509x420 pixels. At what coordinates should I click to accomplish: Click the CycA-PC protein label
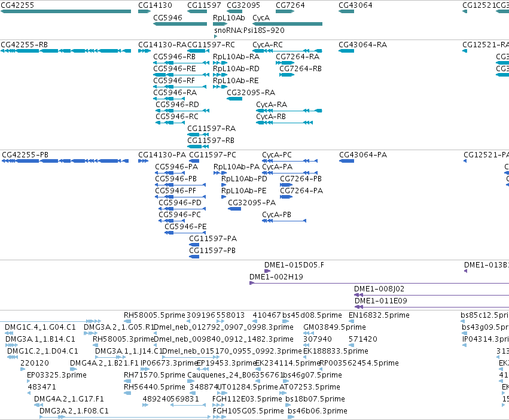pos(277,155)
